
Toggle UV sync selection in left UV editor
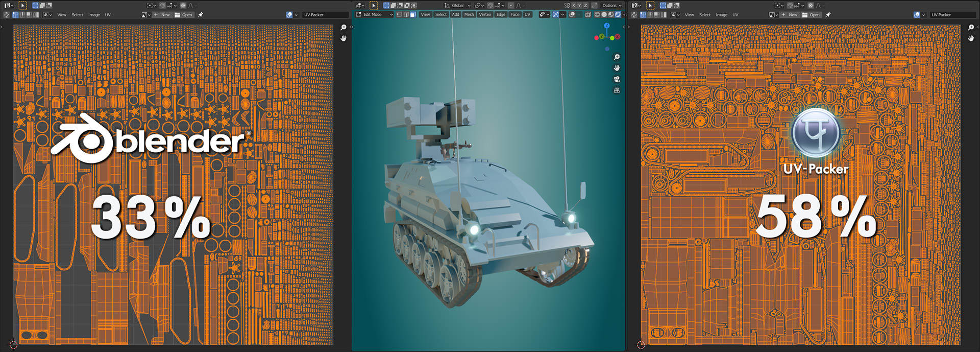6,15
